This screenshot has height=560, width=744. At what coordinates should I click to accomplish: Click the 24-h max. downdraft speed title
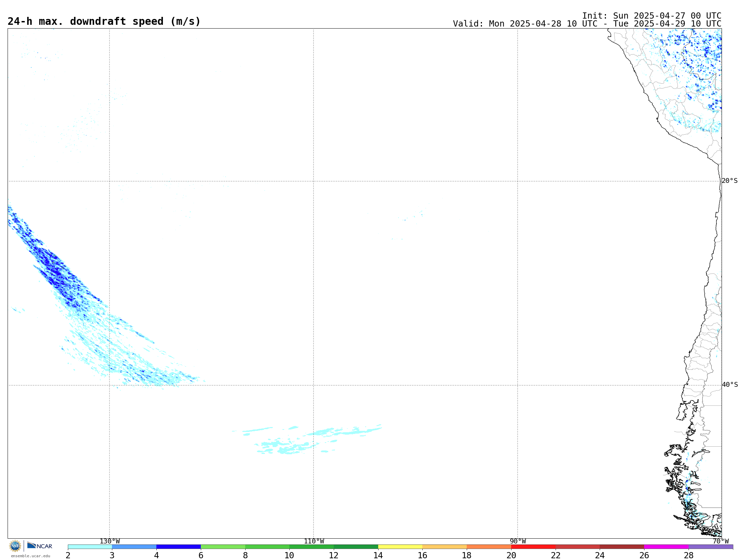[104, 21]
